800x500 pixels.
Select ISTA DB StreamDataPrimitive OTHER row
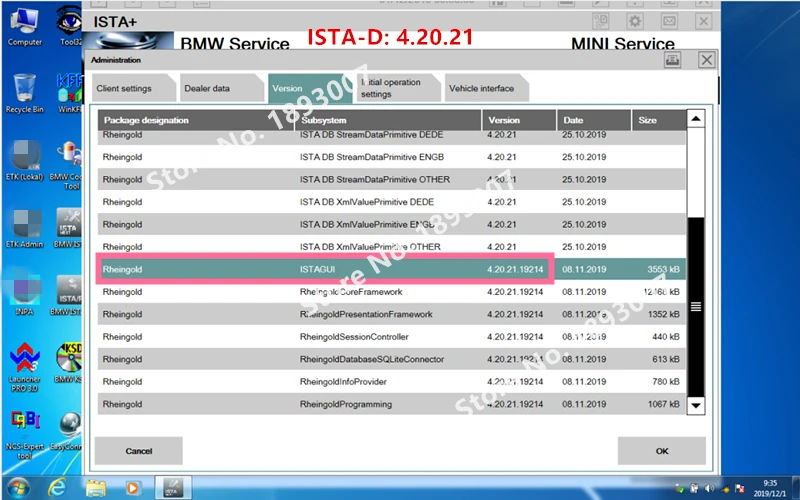pos(392,180)
